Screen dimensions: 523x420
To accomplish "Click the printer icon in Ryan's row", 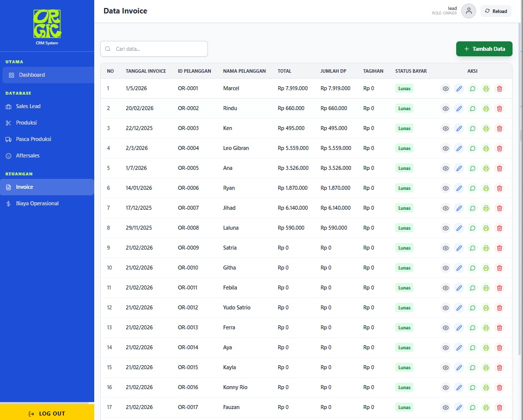I will tap(486, 188).
